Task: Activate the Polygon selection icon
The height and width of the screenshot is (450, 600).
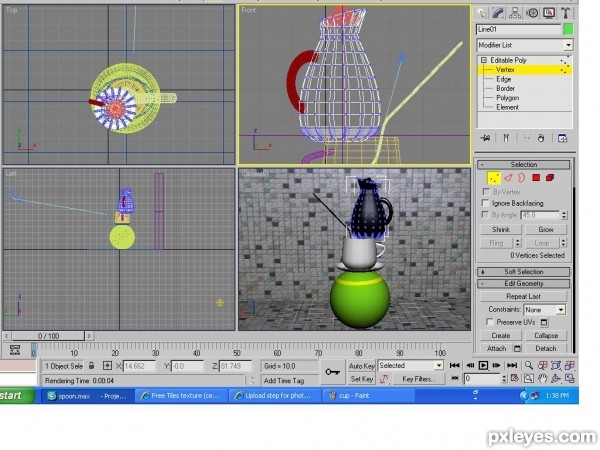Action: pos(536,178)
